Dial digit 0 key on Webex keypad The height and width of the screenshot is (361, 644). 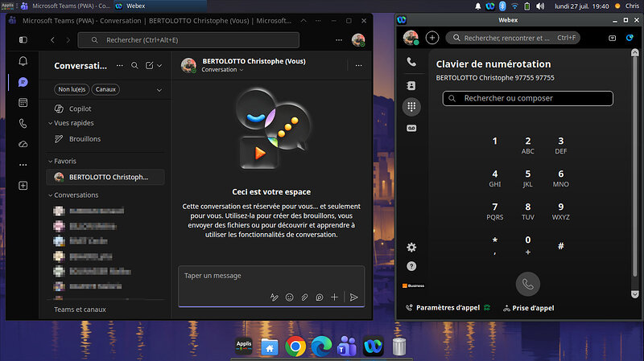tap(528, 245)
